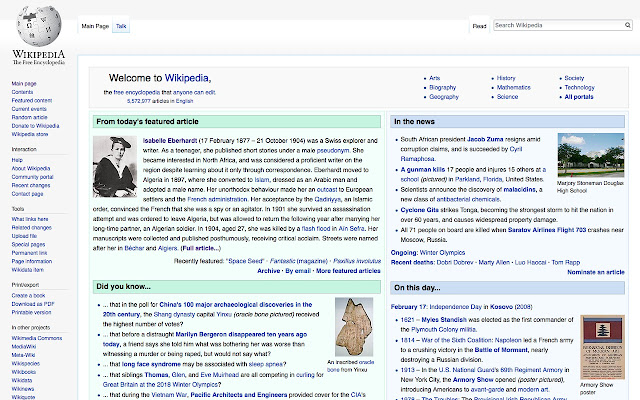This screenshot has width=640, height=400.
Task: Open Saratov Airlines Flight 703 link
Action: tap(547, 230)
